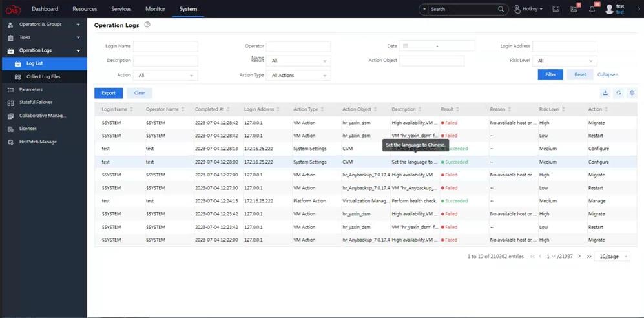This screenshot has height=318, width=644.
Task: Open the Resources tab
Action: (x=85, y=9)
